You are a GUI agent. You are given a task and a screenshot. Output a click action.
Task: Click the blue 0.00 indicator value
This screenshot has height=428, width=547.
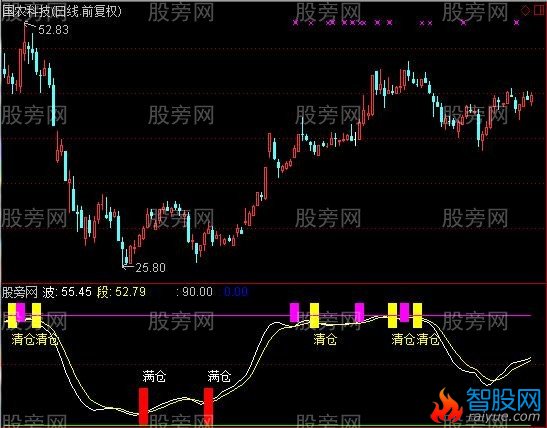pyautogui.click(x=236, y=292)
